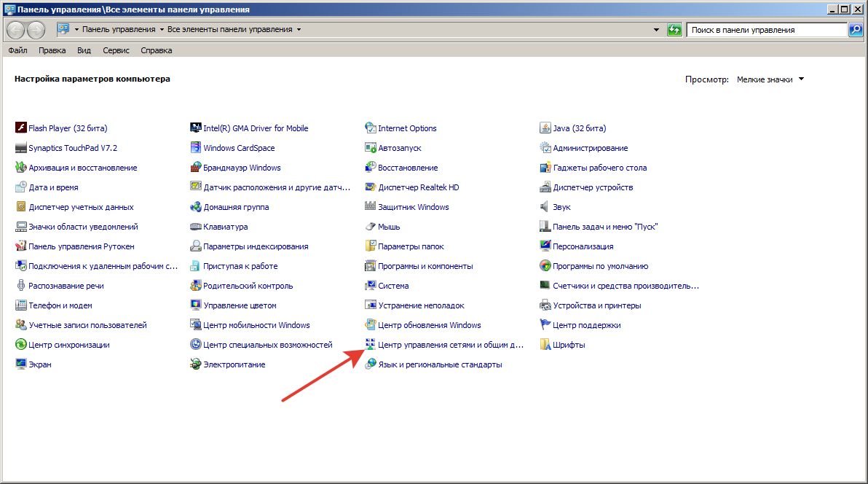The width and height of the screenshot is (868, 484).
Task: Click the search magnifier button
Action: [856, 30]
